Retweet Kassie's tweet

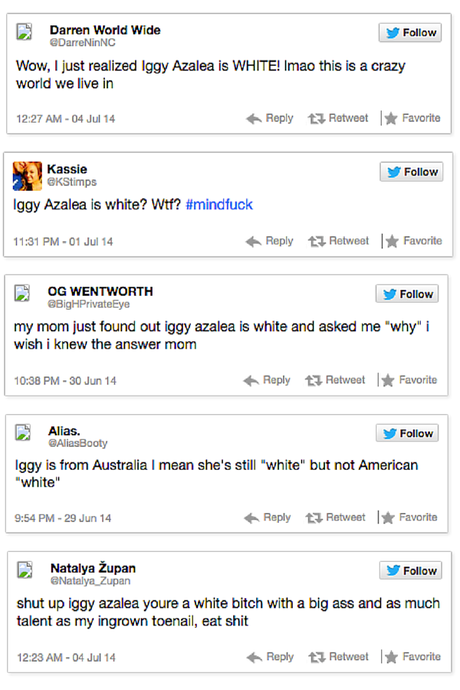[x=339, y=241]
